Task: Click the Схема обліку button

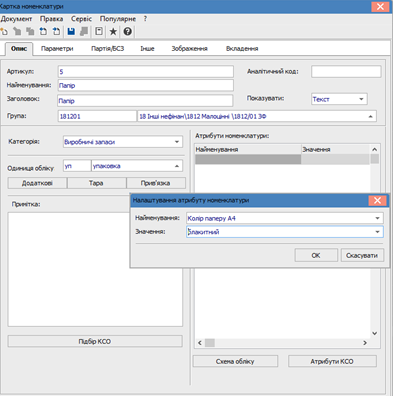Action: pos(235,361)
